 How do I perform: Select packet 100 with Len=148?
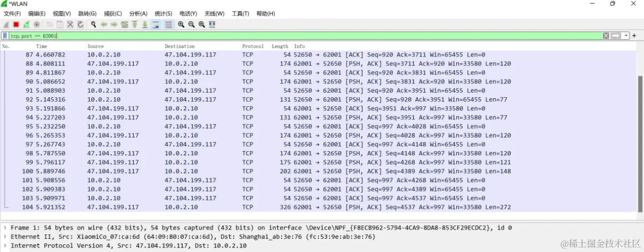[318, 171]
